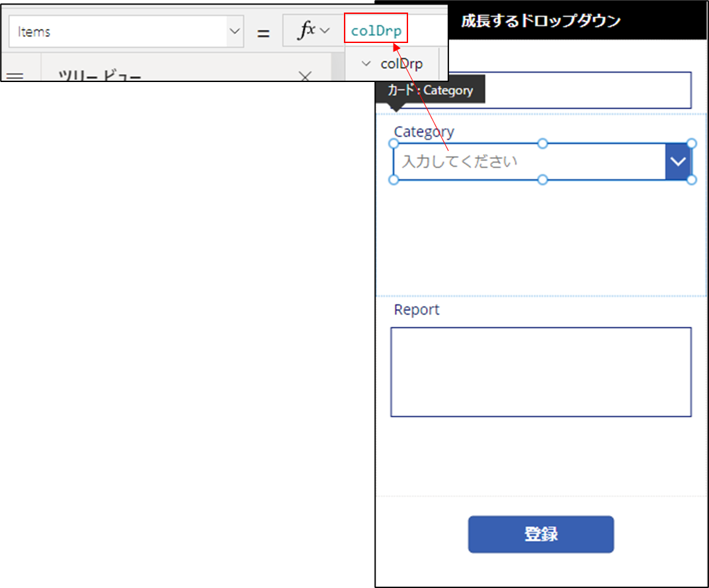Close the tree view panel
Image resolution: width=709 pixels, height=588 pixels.
[305, 75]
